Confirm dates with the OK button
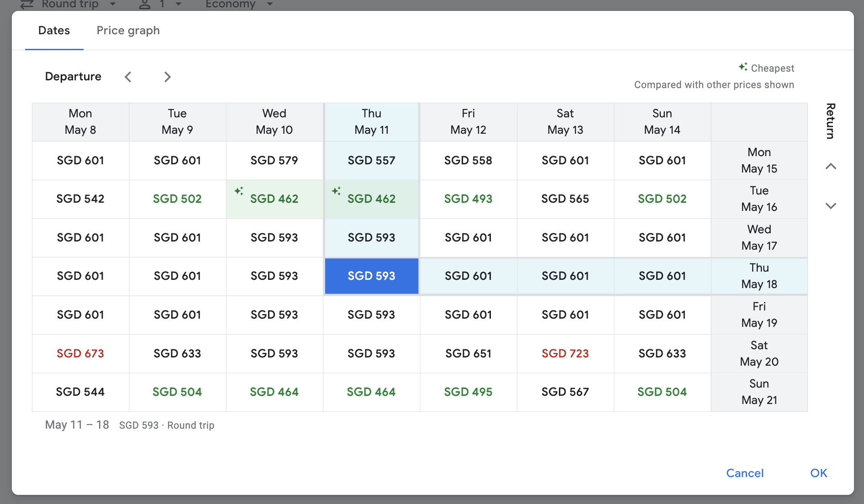This screenshot has width=864, height=504. pyautogui.click(x=818, y=473)
